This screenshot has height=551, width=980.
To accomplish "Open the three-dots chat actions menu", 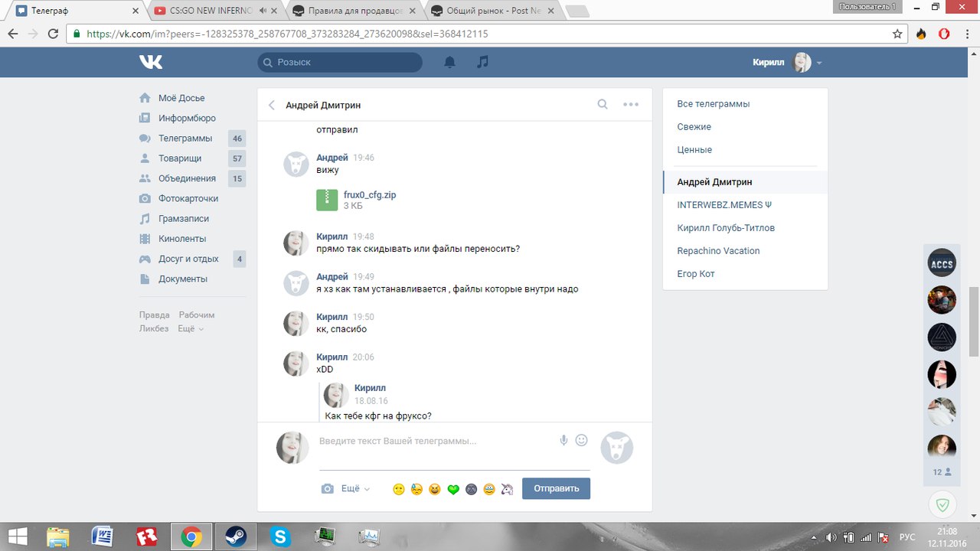I will [x=631, y=105].
